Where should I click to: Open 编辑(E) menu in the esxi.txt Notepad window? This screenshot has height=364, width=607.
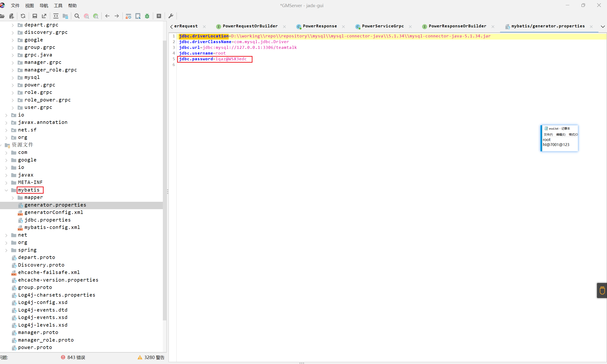pyautogui.click(x=561, y=134)
